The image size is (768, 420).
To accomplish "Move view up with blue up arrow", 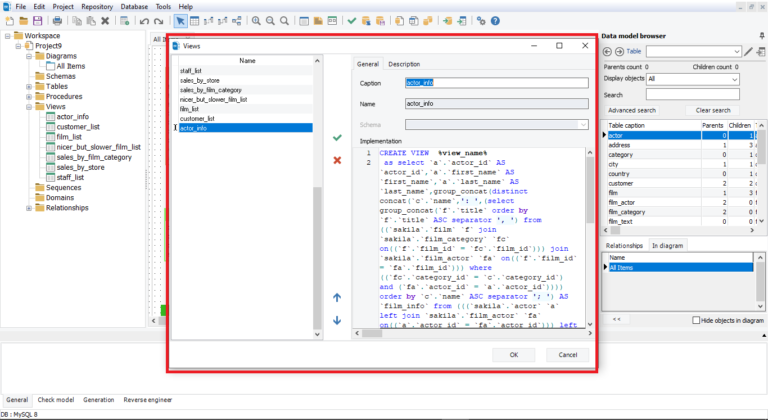I will click(x=337, y=297).
